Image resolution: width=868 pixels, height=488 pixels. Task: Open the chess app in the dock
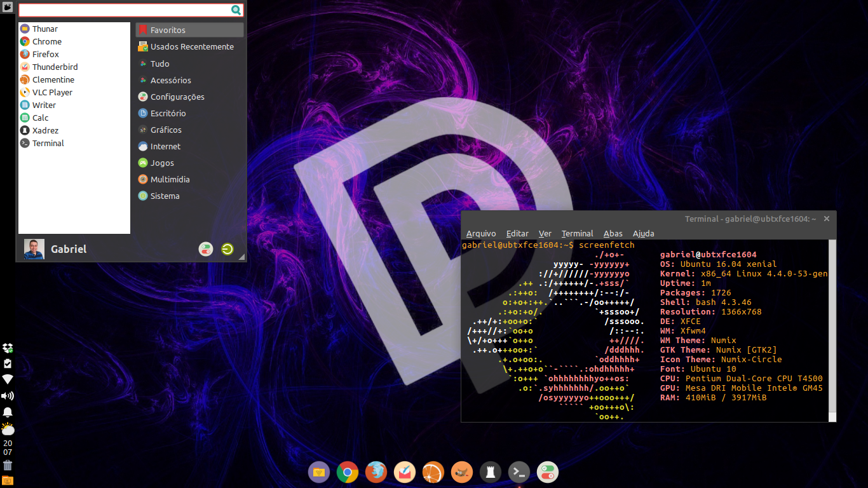pos(491,472)
